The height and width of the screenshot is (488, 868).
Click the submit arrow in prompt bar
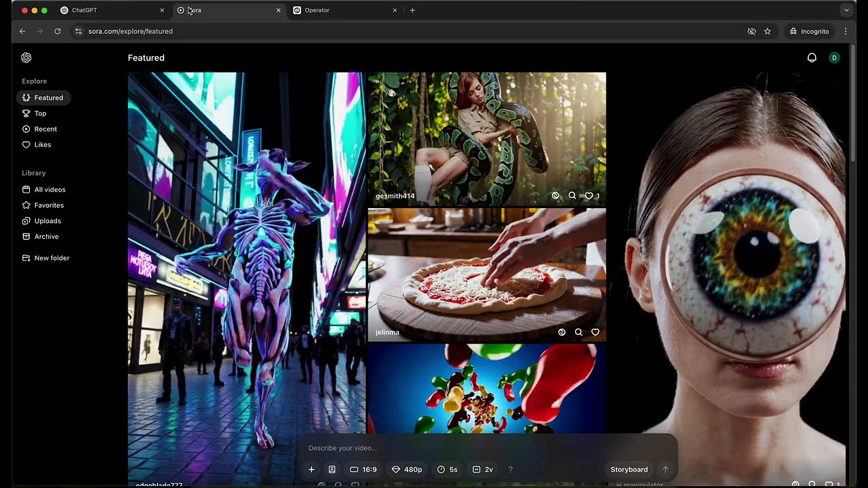pyautogui.click(x=665, y=469)
